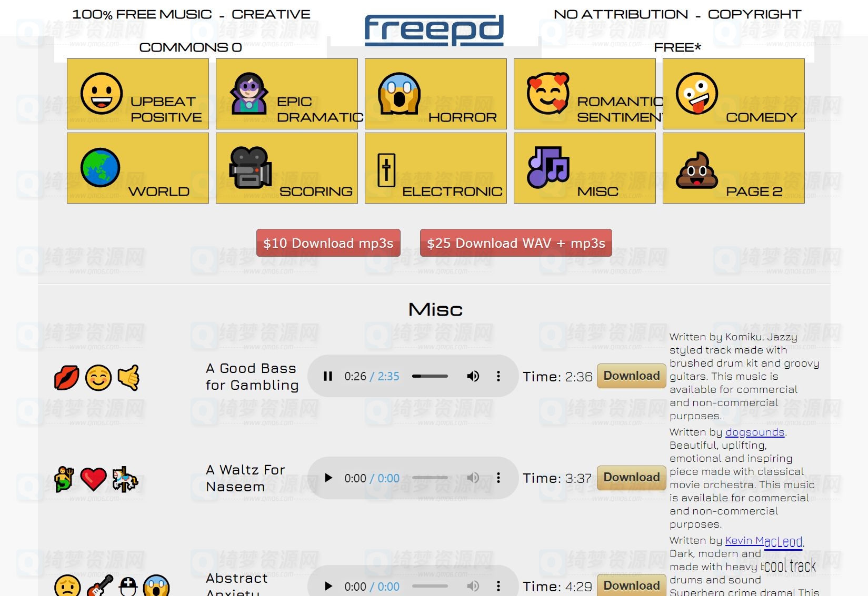Click the zany face emoji in Comedy
This screenshot has width=868, height=596.
click(x=697, y=93)
